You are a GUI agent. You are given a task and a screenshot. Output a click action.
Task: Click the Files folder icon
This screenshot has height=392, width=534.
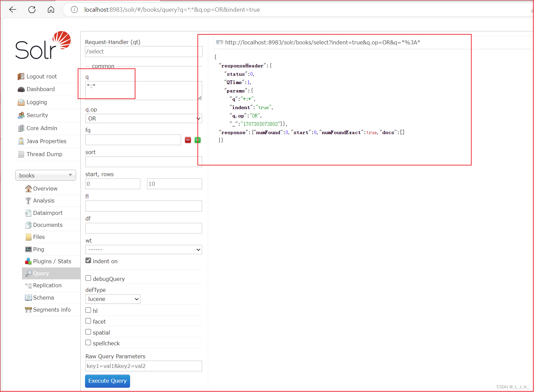(29, 237)
